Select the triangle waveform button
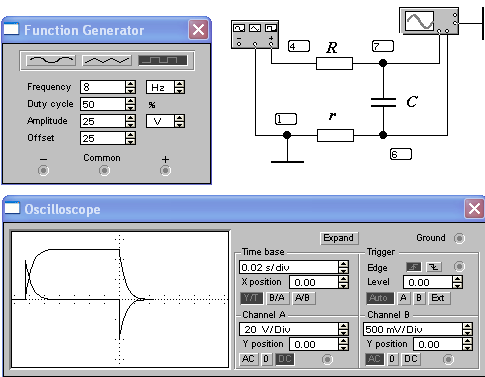This screenshot has width=485, height=377. tap(107, 60)
